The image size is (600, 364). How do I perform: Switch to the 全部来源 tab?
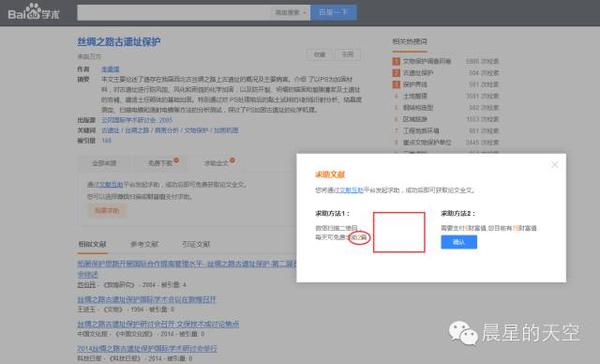(104, 163)
